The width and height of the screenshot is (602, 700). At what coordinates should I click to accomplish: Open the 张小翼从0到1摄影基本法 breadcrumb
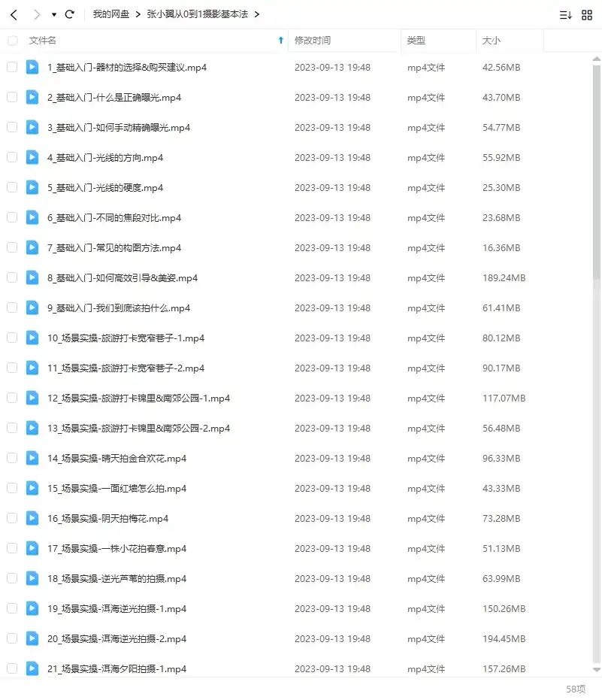click(197, 14)
